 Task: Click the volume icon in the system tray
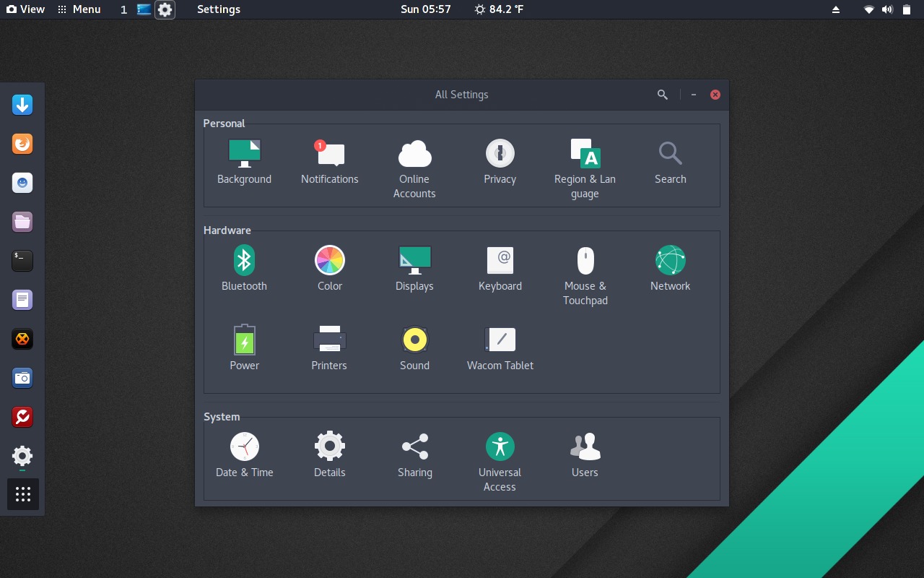click(x=888, y=9)
